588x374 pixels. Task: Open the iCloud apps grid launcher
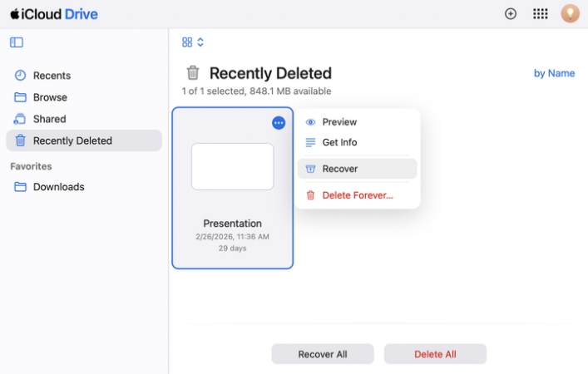tap(540, 14)
